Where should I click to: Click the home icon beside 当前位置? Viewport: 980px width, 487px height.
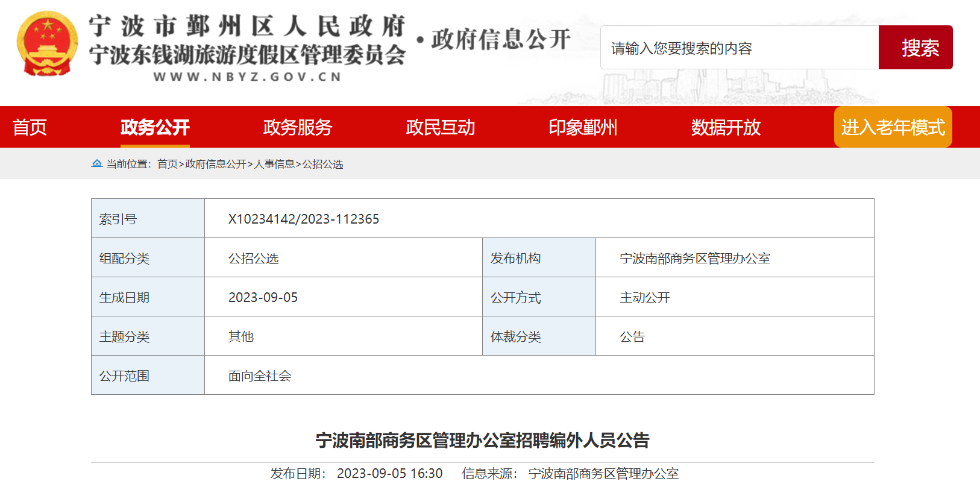[96, 163]
